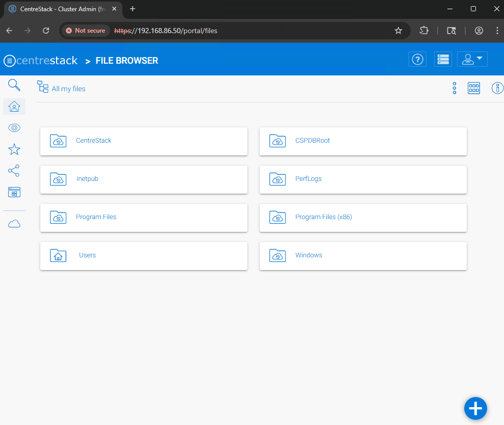Open the eye-shaped watch icon in the sidebar
The height and width of the screenshot is (425, 504).
[14, 128]
